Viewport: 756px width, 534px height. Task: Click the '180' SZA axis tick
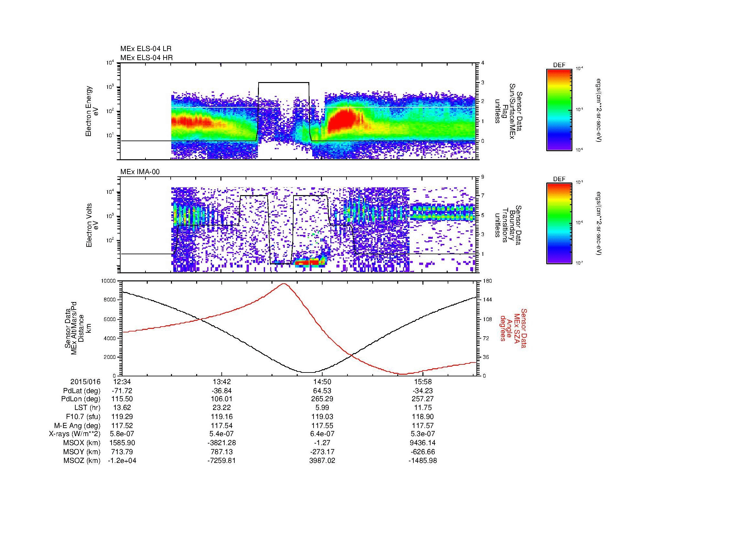tap(487, 281)
